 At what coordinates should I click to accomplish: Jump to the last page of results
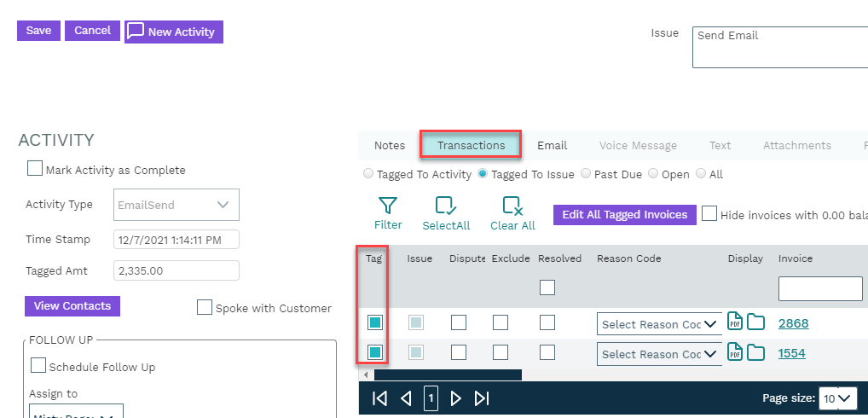(482, 398)
